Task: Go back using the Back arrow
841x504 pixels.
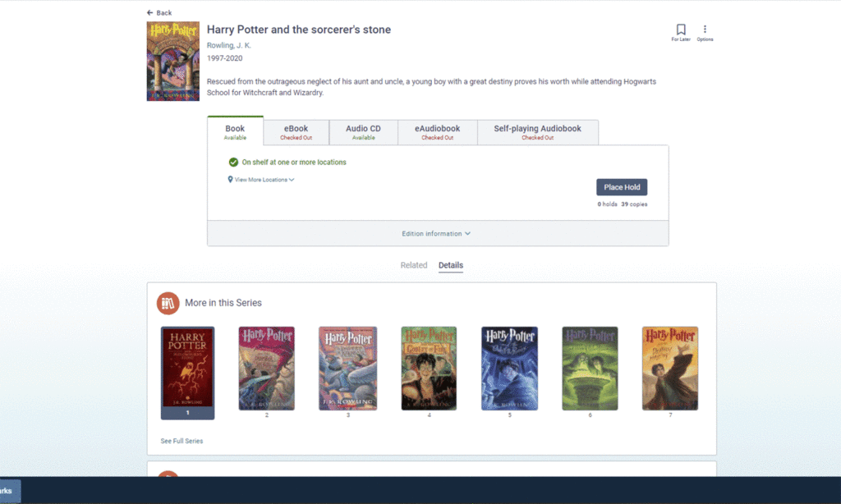Action: click(x=159, y=12)
